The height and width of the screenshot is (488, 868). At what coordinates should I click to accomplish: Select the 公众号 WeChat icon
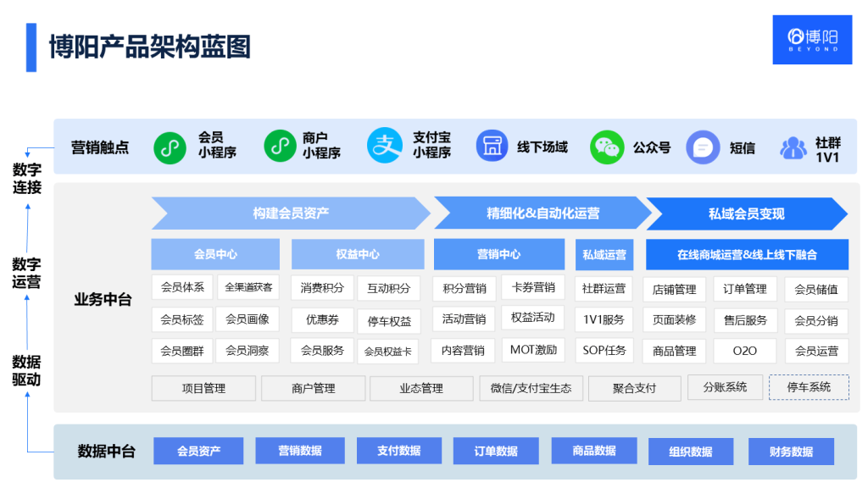[606, 146]
